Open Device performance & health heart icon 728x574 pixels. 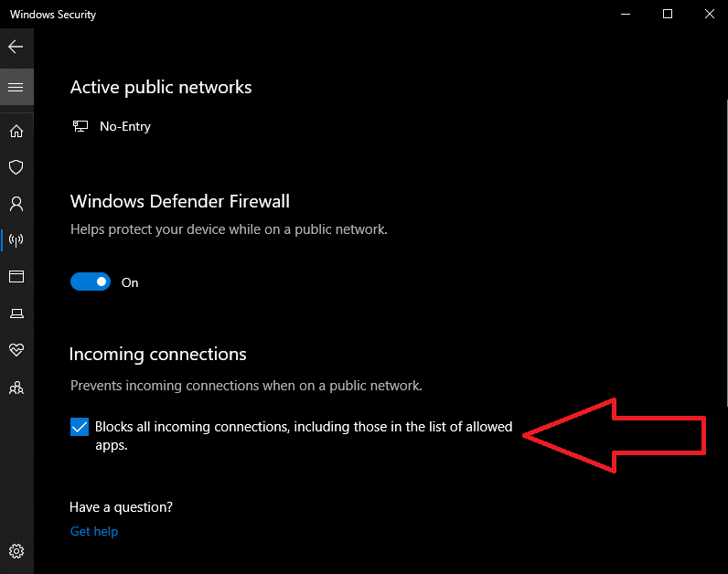tap(16, 350)
